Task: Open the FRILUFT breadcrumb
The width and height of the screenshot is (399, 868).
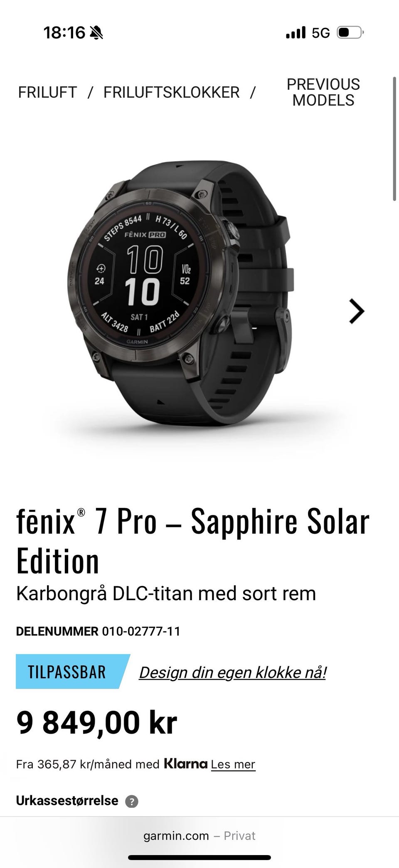Action: click(x=47, y=92)
